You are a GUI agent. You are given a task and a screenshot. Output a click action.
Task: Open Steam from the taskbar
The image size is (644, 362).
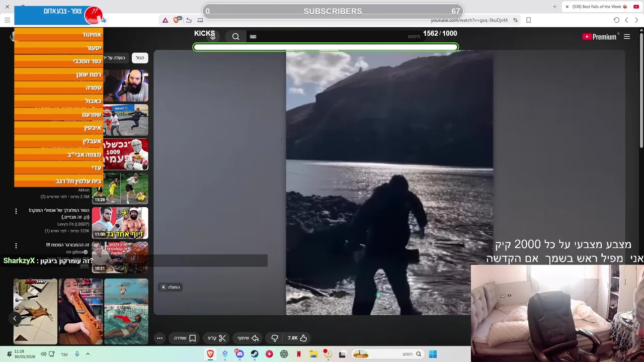[x=255, y=354]
